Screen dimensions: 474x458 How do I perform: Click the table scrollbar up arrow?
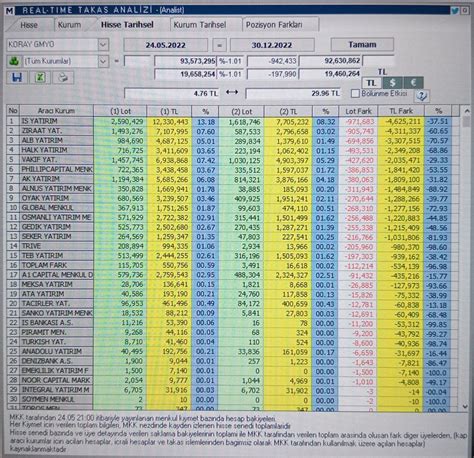click(466, 111)
